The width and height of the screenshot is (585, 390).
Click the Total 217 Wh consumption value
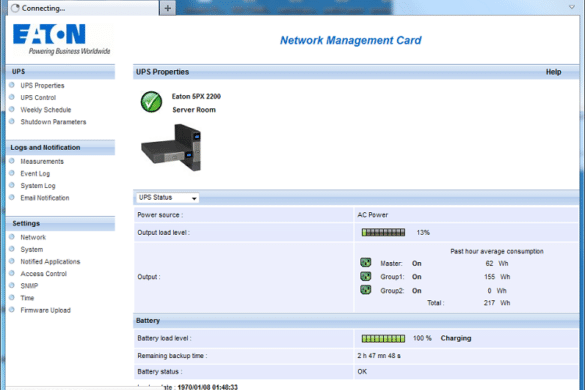[497, 303]
